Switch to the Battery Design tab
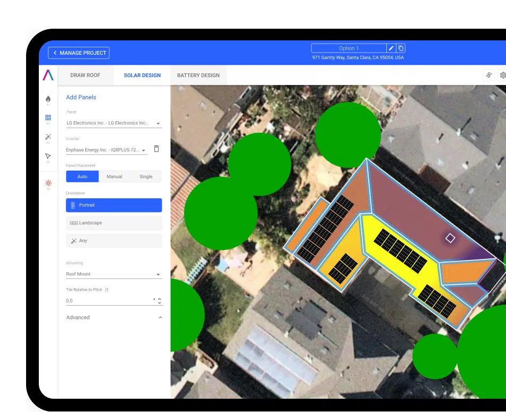506x420 pixels. click(198, 75)
